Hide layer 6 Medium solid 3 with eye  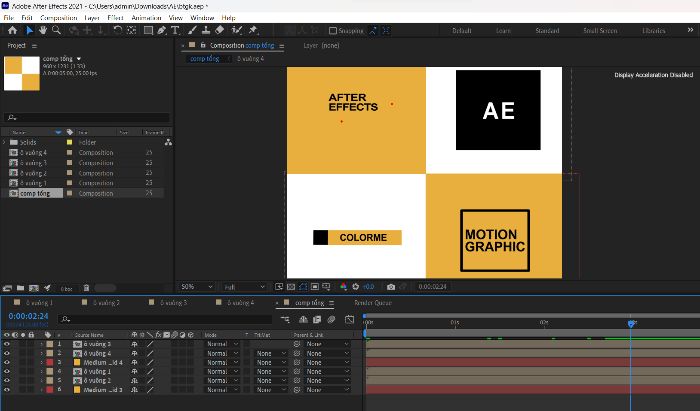coord(7,390)
